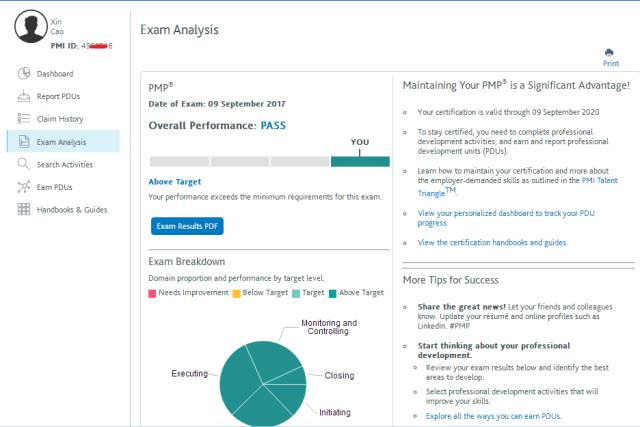Click the Print printer icon
640x427 pixels.
[610, 52]
